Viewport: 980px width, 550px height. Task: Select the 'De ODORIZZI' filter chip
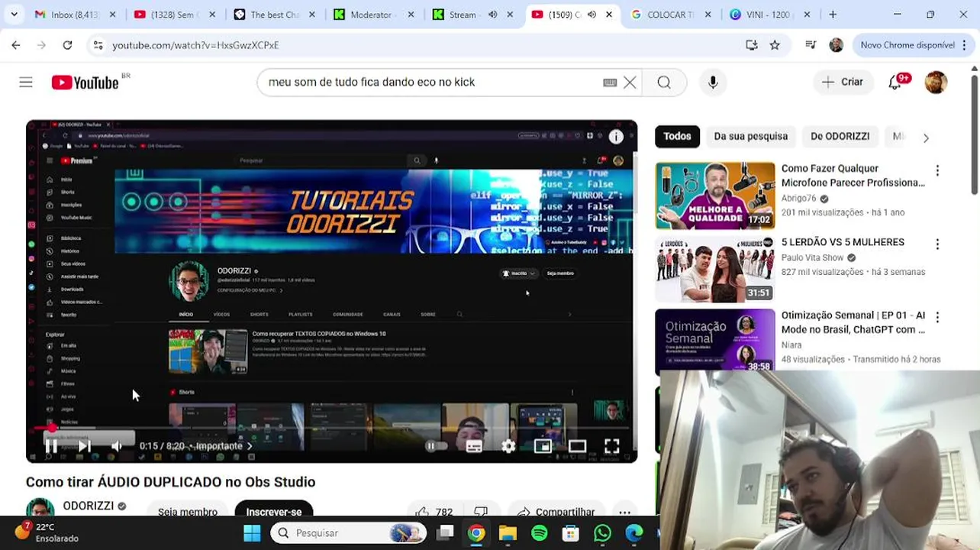click(840, 136)
